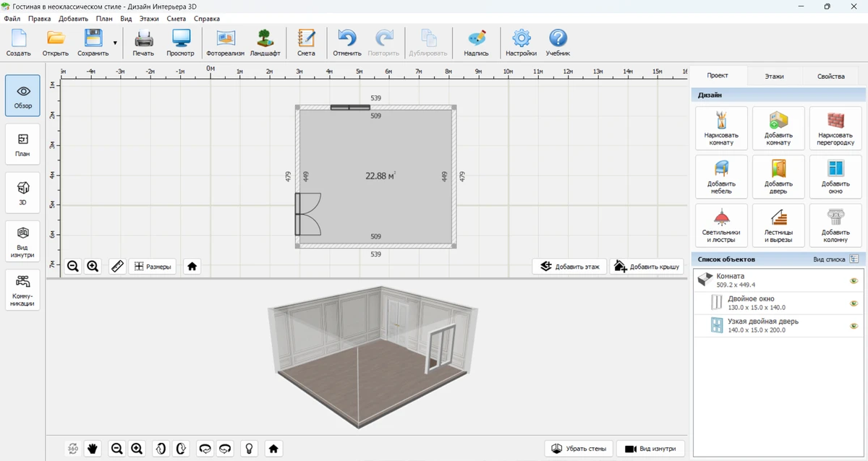Select the hand pan tool in 3D view

coord(93,449)
